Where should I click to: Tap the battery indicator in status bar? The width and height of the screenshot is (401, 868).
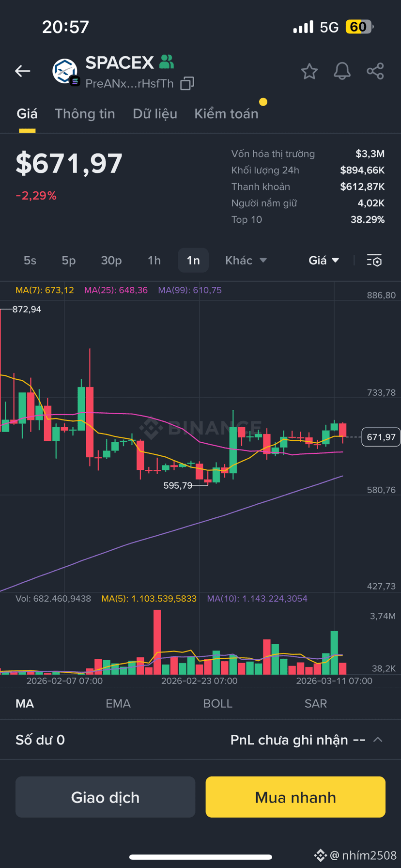pyautogui.click(x=359, y=27)
